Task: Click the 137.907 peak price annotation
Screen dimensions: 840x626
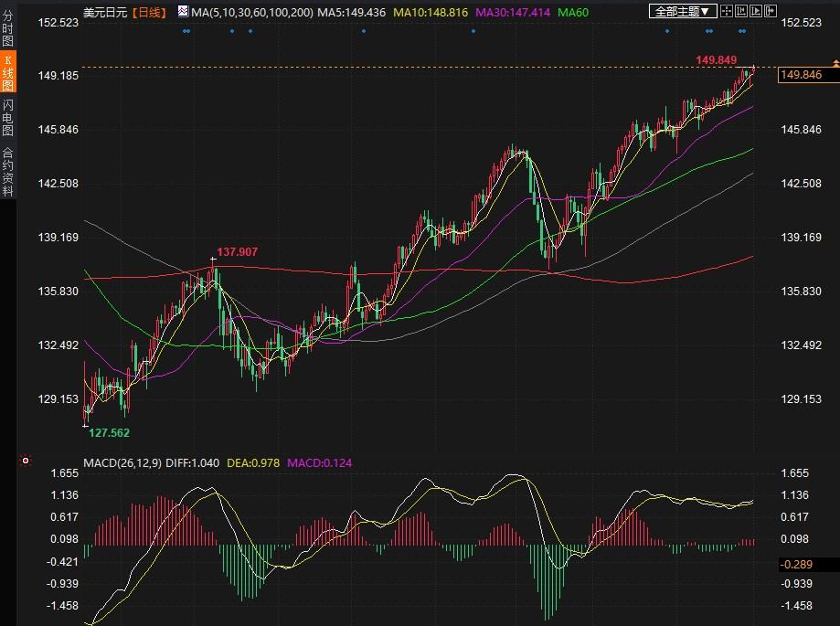Action: click(237, 251)
